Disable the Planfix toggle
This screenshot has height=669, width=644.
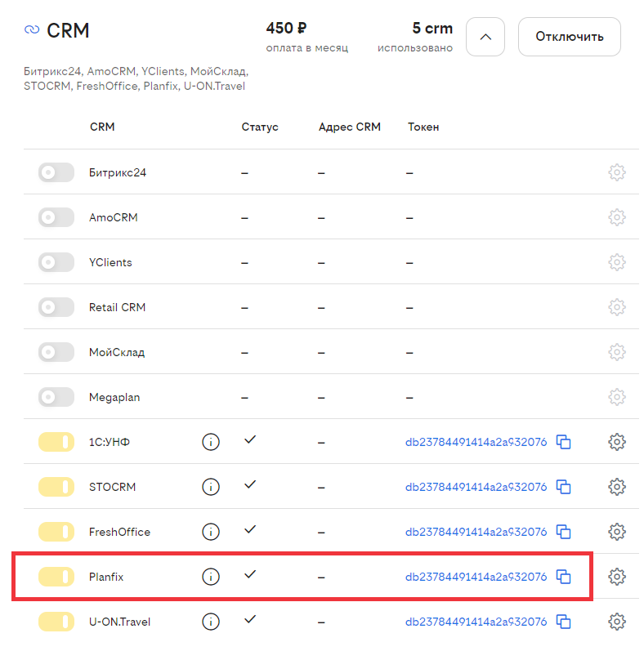coord(56,577)
